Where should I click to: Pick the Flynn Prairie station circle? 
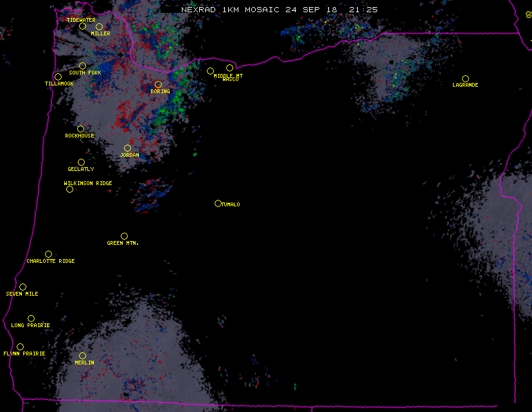(20, 346)
